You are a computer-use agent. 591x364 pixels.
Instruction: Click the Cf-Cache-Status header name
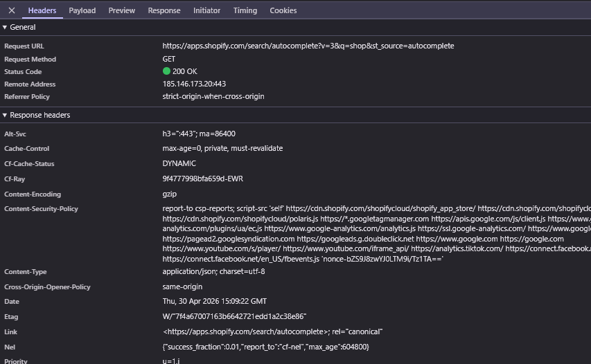(29, 164)
